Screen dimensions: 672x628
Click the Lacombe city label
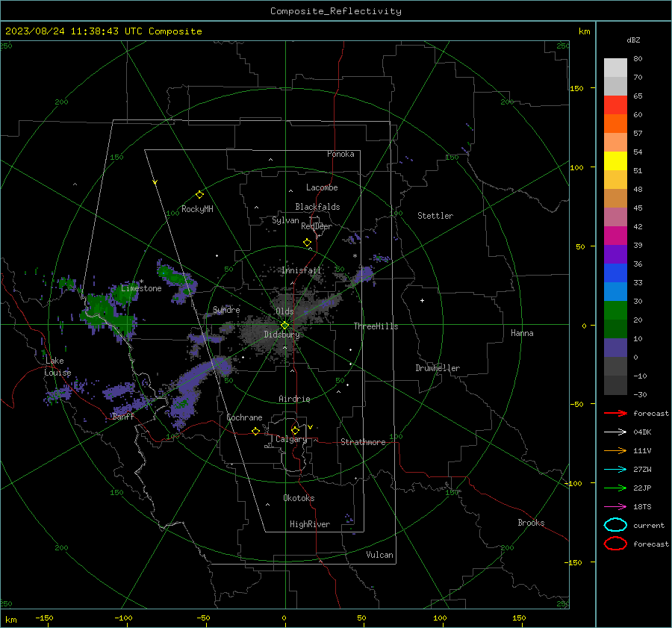pyautogui.click(x=322, y=187)
